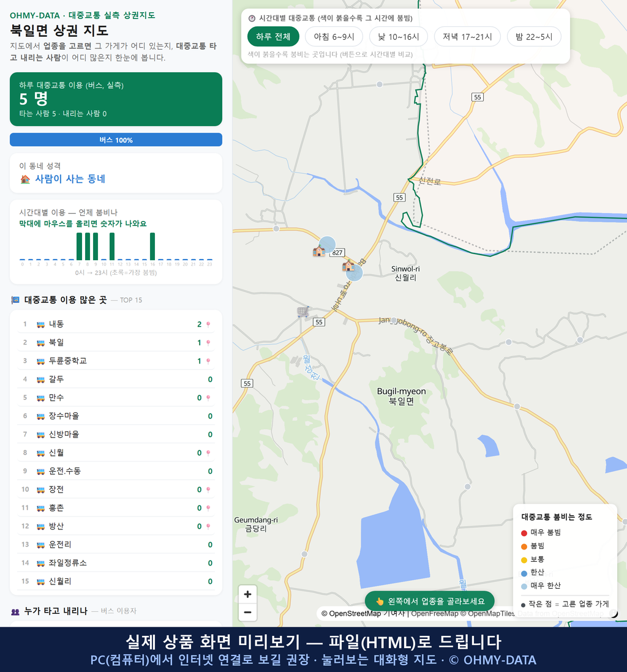Click the bus icon in the 좌일정류소 row
The image size is (627, 672).
pos(41,563)
